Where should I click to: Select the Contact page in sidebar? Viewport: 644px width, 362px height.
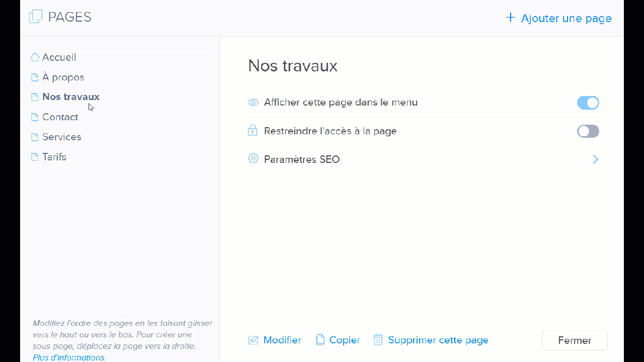point(60,117)
